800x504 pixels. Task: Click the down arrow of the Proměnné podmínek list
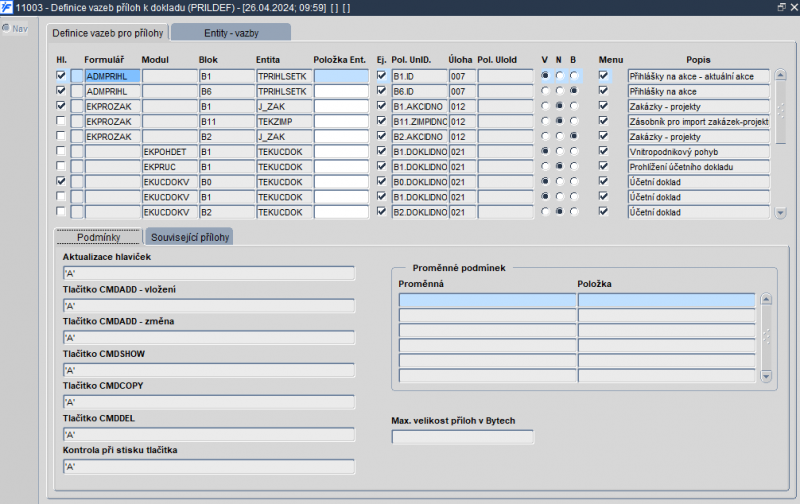pyautogui.click(x=766, y=375)
